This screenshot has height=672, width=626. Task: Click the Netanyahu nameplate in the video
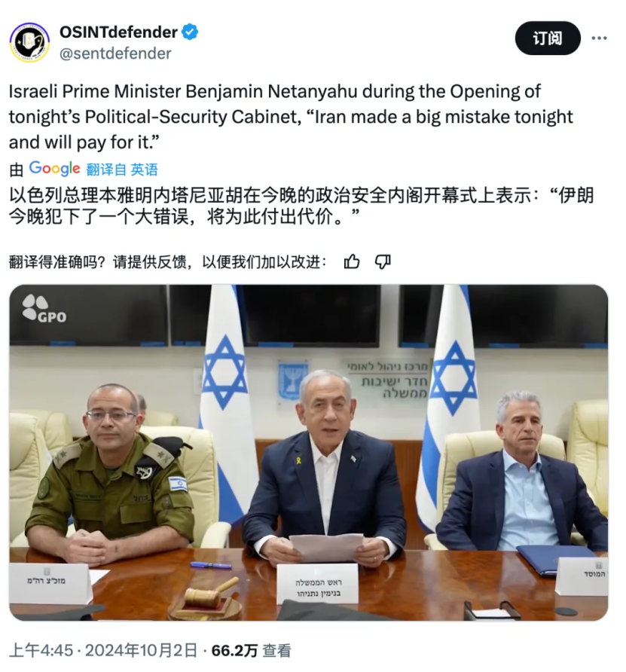[317, 583]
